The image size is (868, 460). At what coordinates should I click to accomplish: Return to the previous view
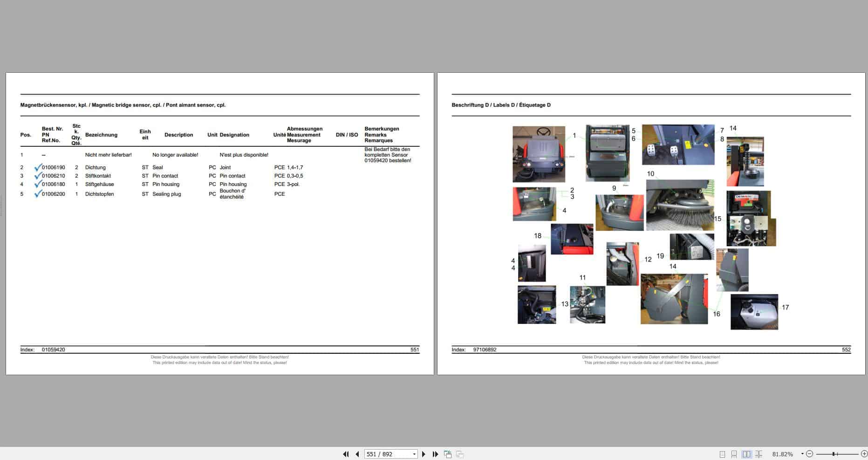tap(448, 454)
